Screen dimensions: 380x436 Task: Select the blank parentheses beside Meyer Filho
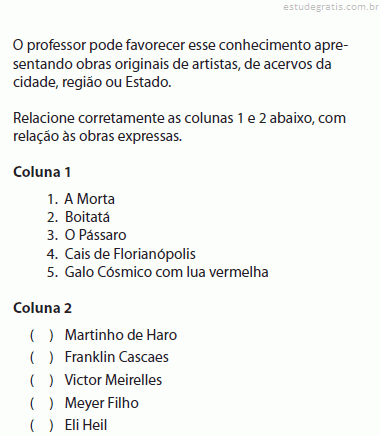coord(42,403)
